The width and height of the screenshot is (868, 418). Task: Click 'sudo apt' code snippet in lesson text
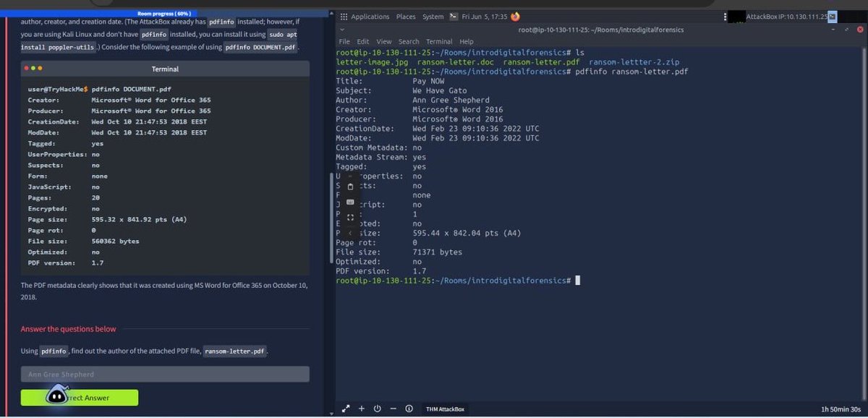(x=281, y=34)
